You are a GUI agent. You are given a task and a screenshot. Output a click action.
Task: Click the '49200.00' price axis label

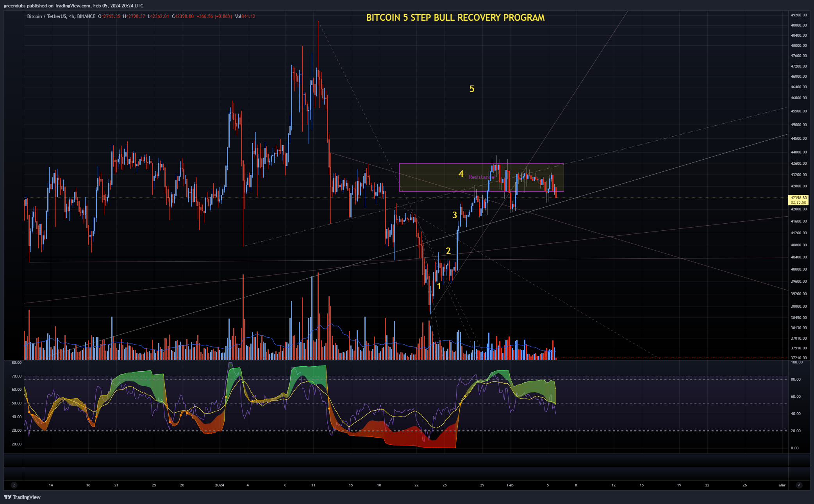point(799,15)
